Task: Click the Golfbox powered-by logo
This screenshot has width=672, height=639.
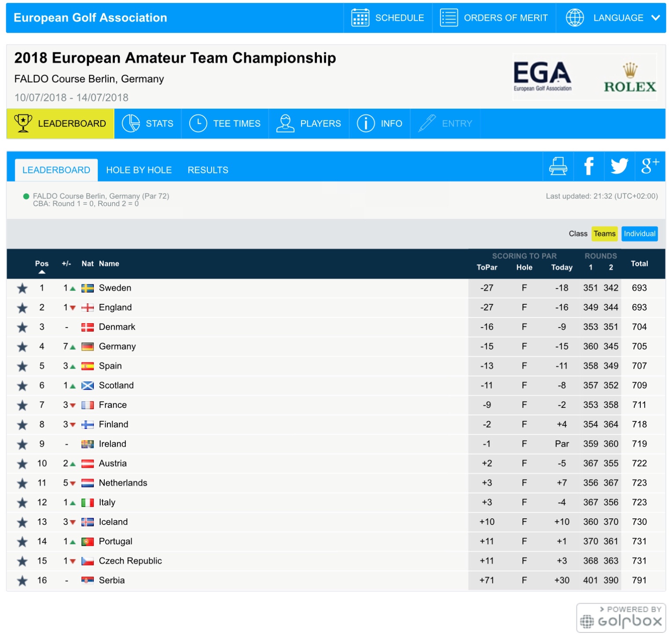Action: click(x=621, y=617)
